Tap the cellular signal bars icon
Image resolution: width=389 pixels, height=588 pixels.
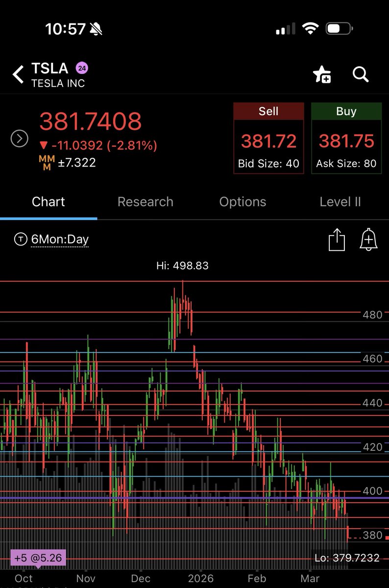[286, 29]
